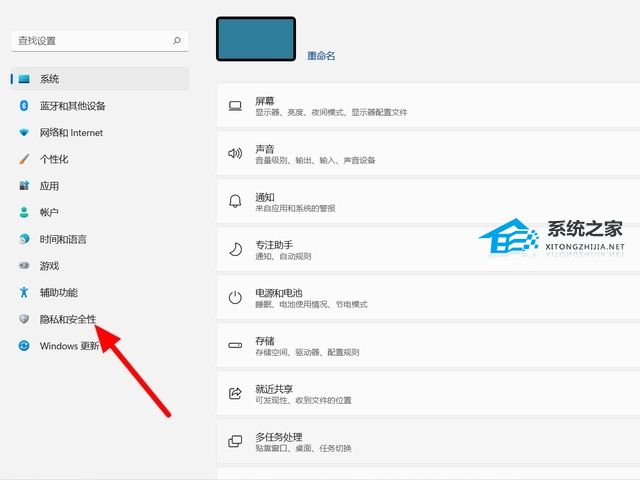
Task: Click the network Wi-Fi sidebar icon
Action: (24, 132)
